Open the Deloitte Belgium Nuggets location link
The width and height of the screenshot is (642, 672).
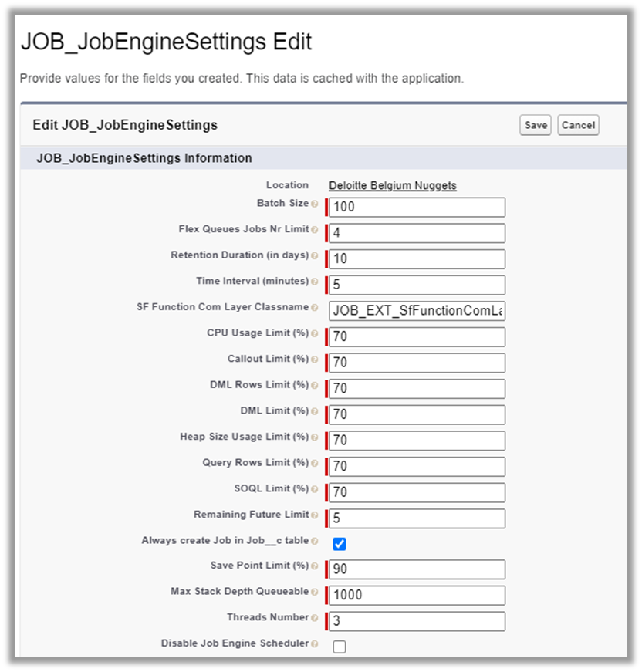[x=393, y=186]
